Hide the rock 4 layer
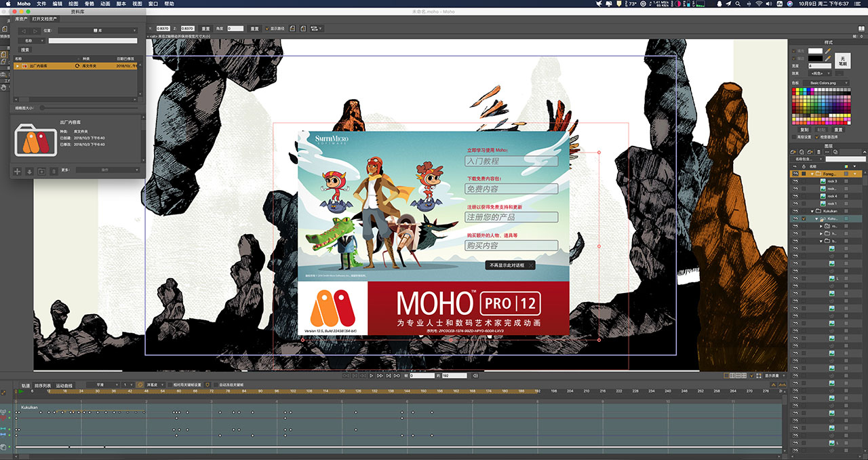The width and height of the screenshot is (868, 460). point(795,196)
